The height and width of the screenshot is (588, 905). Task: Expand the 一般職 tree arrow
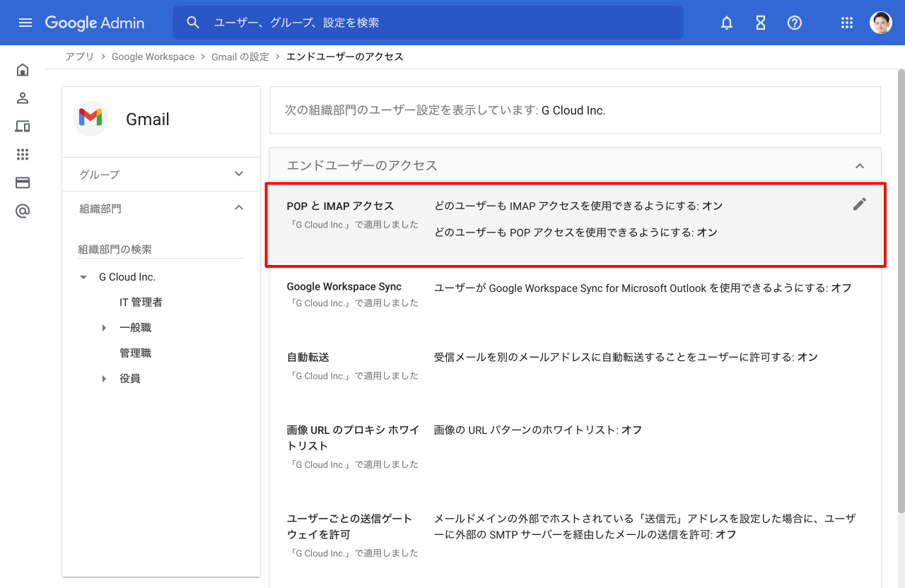[x=104, y=328]
